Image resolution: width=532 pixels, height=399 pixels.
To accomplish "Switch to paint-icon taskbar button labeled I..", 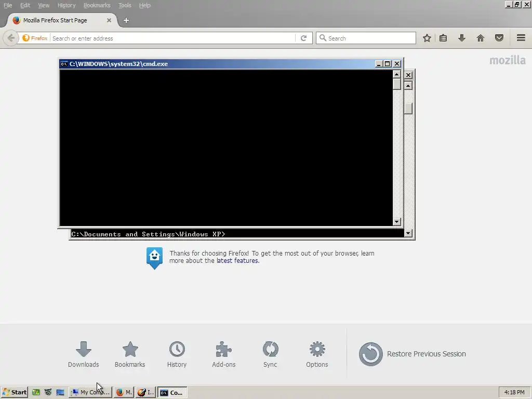I will (146, 392).
